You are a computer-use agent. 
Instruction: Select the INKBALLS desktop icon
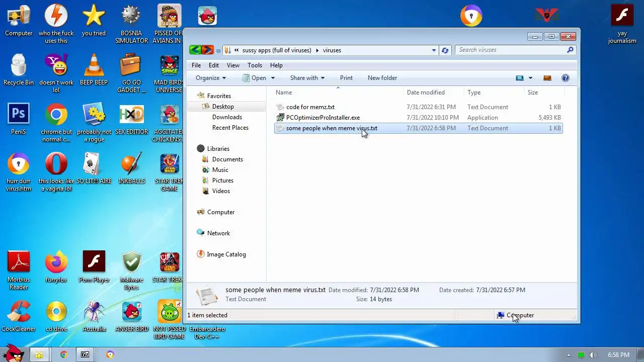(131, 169)
